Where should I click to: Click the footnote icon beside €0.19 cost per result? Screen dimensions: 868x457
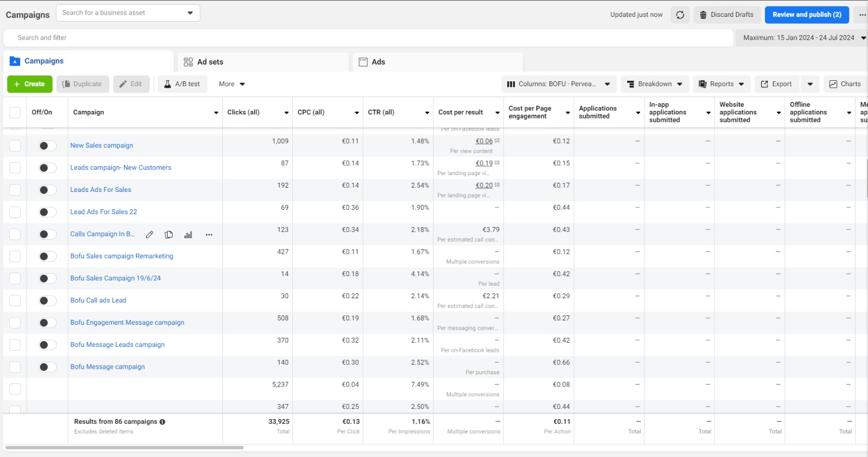(x=497, y=163)
